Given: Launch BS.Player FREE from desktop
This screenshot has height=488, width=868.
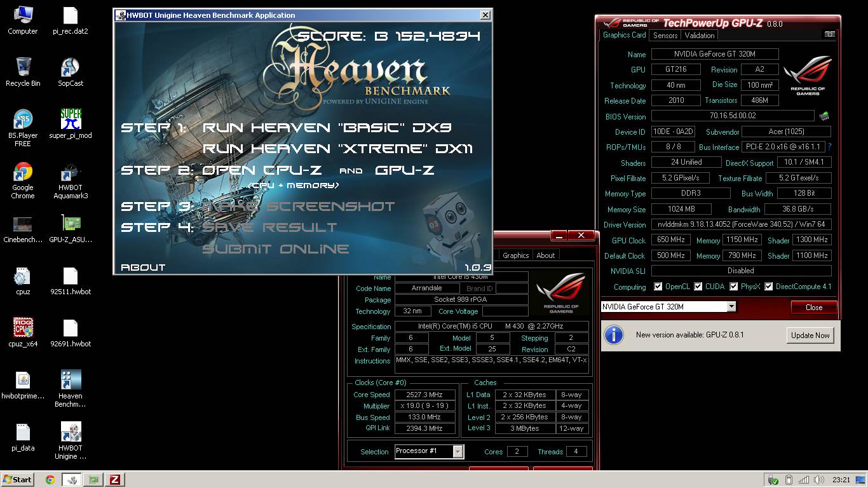Looking at the screenshot, I should tap(22, 128).
